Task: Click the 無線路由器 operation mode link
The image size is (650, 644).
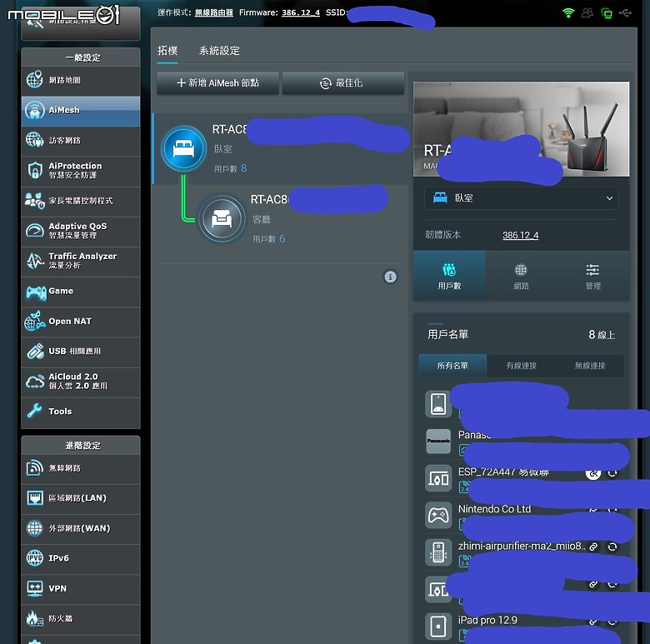Action: click(214, 12)
